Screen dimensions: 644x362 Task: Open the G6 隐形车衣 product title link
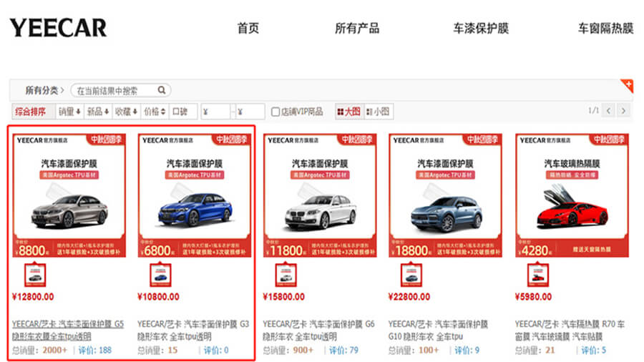pyautogui.click(x=318, y=330)
